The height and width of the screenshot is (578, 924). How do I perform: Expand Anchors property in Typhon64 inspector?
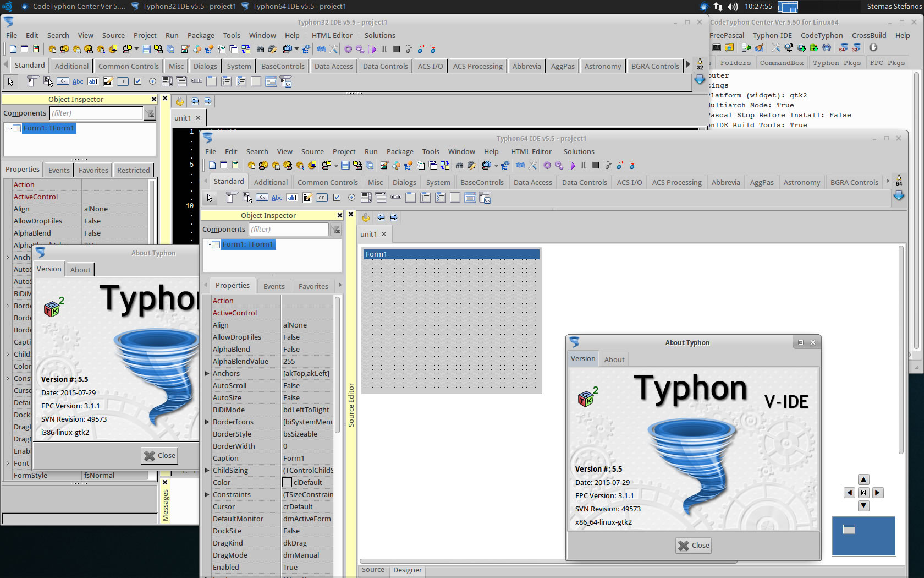point(207,373)
